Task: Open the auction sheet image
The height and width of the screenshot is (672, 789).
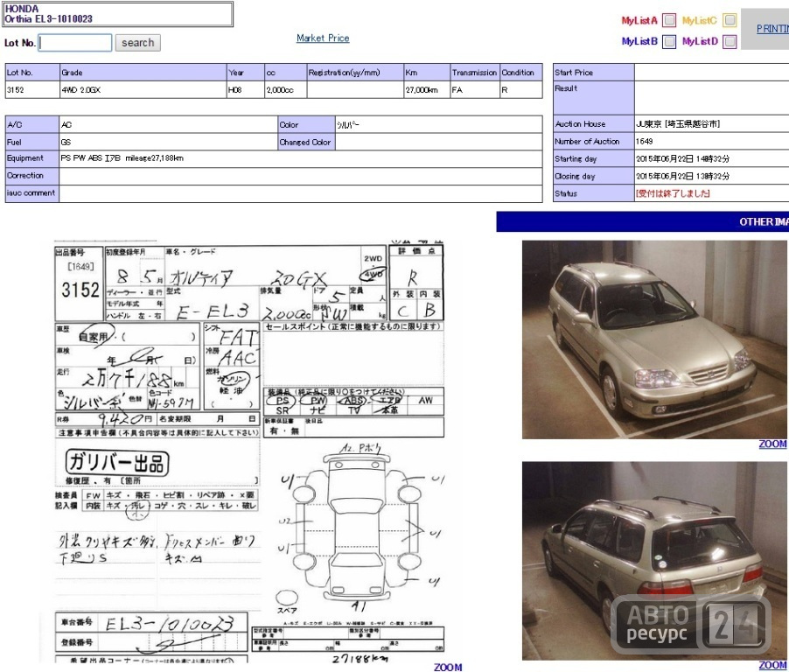Action: tap(249, 452)
